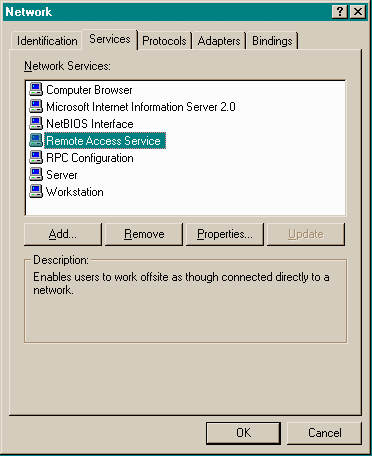
Task: Select the Services tab
Action: click(110, 39)
